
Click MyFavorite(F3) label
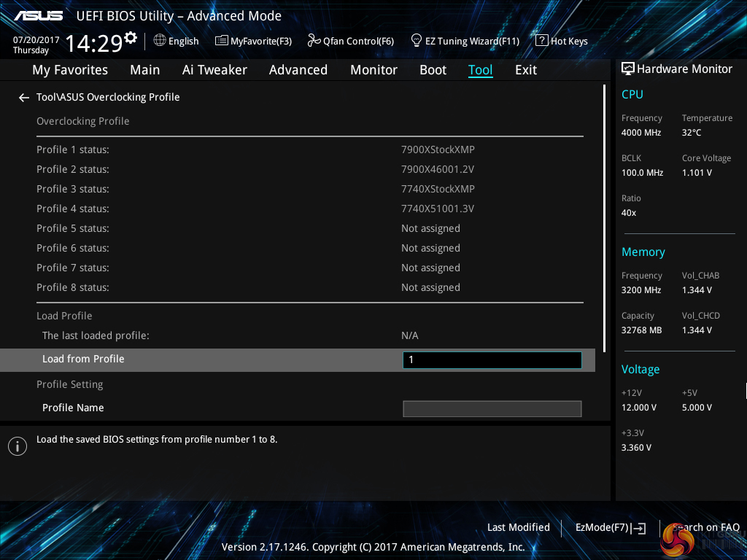pyautogui.click(x=261, y=42)
